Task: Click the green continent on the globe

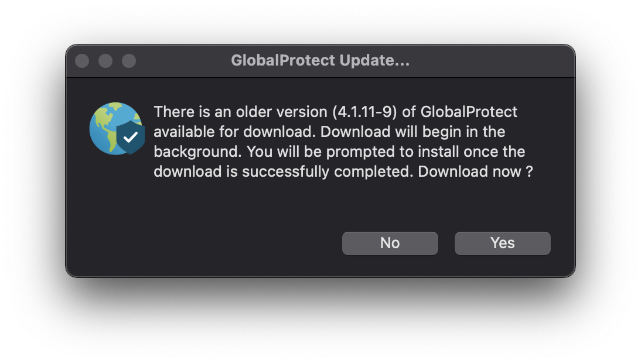Action: (105, 122)
